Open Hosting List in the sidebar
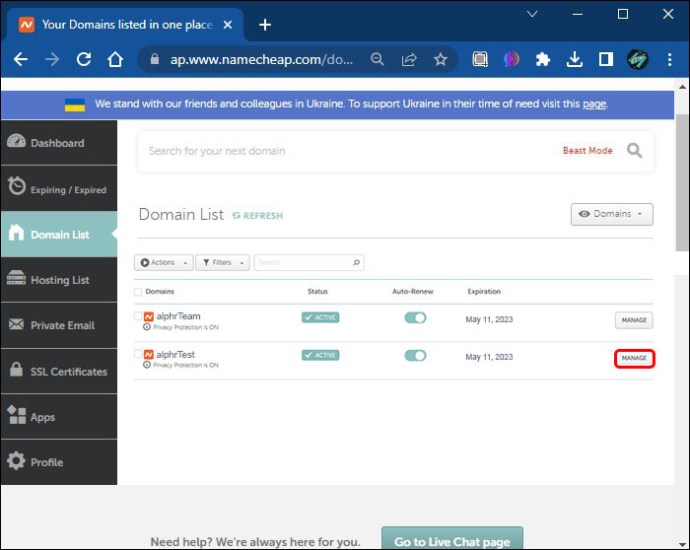This screenshot has height=550, width=690. point(59,280)
